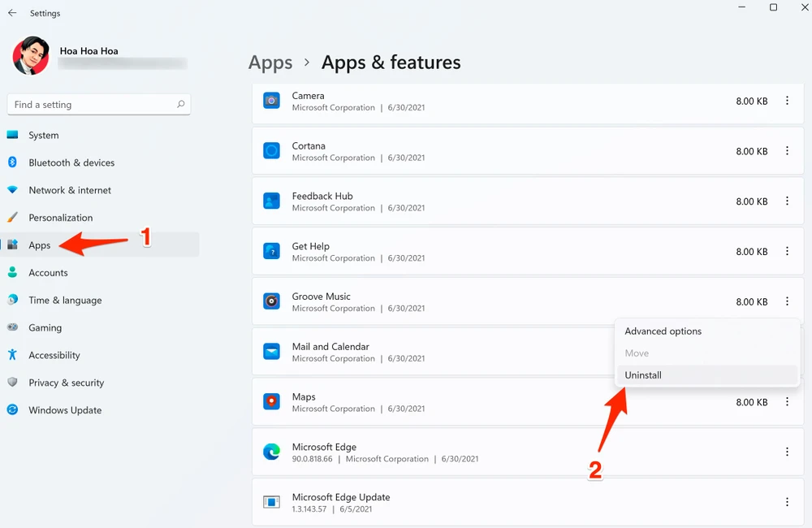Click the Cortana app icon

click(x=272, y=151)
